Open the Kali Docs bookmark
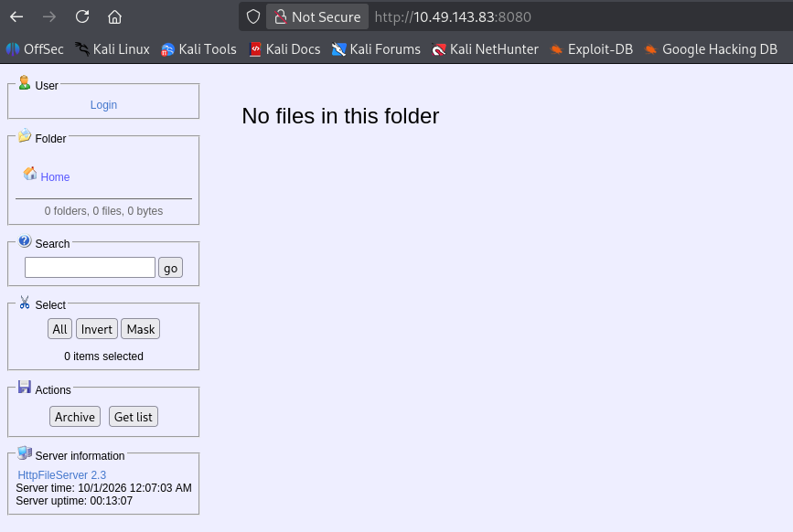Image resolution: width=793 pixels, height=532 pixels. point(284,49)
